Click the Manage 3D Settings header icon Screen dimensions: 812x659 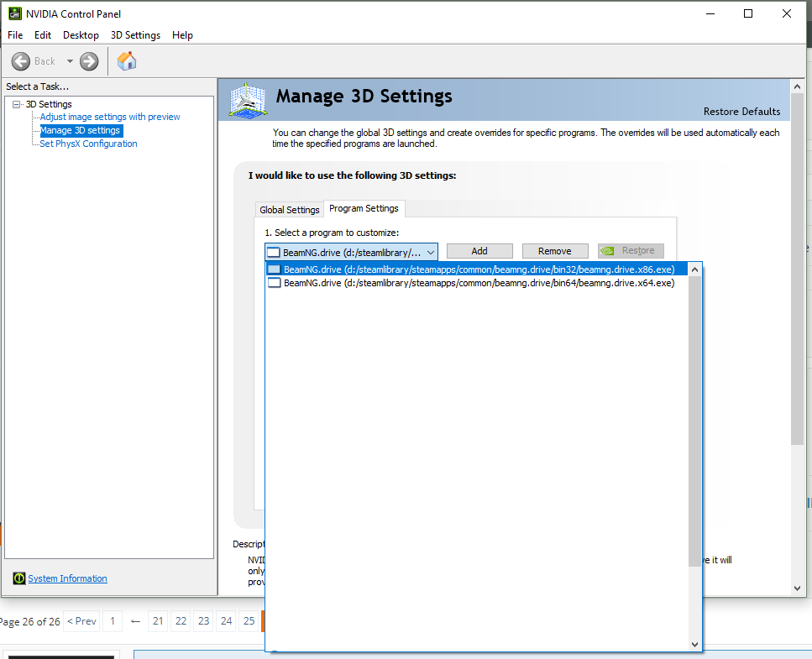pos(248,100)
